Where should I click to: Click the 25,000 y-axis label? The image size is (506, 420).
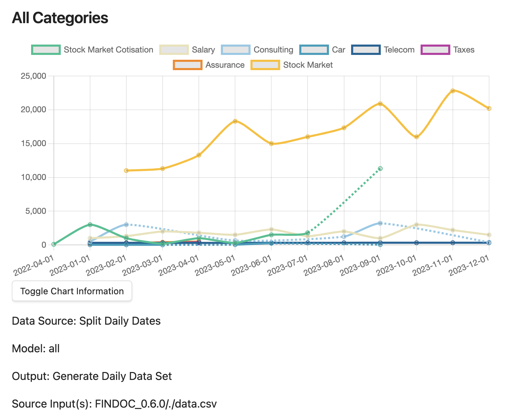[x=33, y=76]
